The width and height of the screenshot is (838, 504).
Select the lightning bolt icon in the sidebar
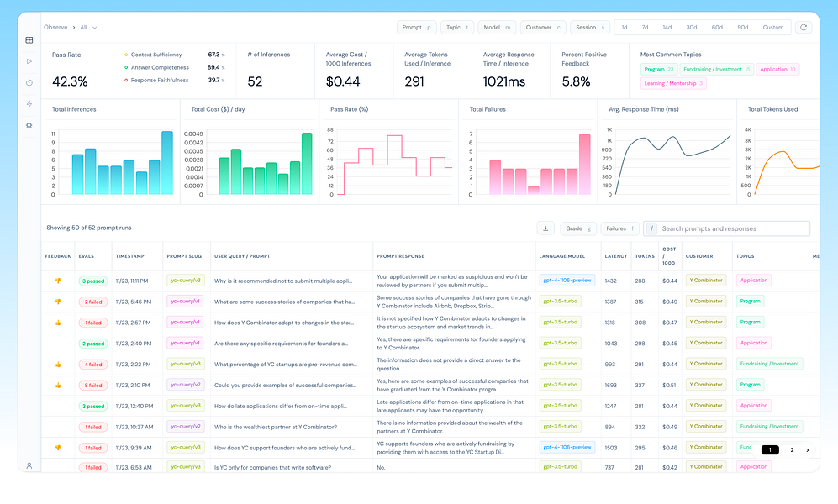29,104
